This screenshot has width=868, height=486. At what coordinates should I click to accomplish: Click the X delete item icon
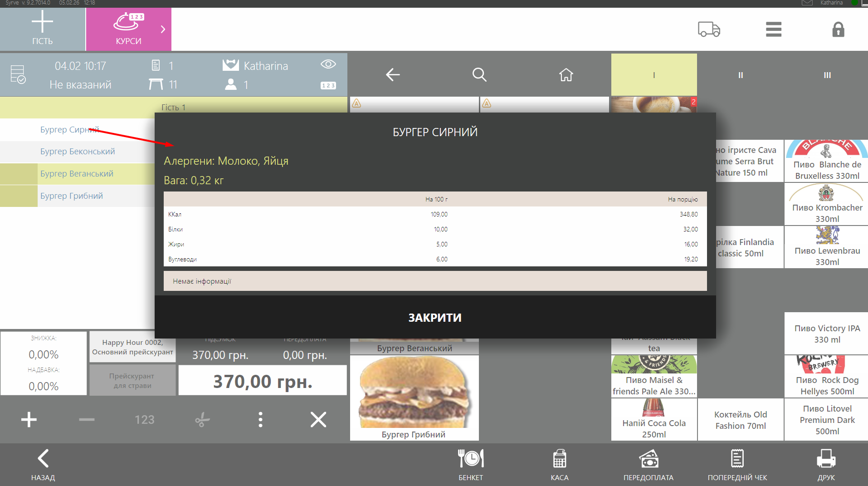318,420
